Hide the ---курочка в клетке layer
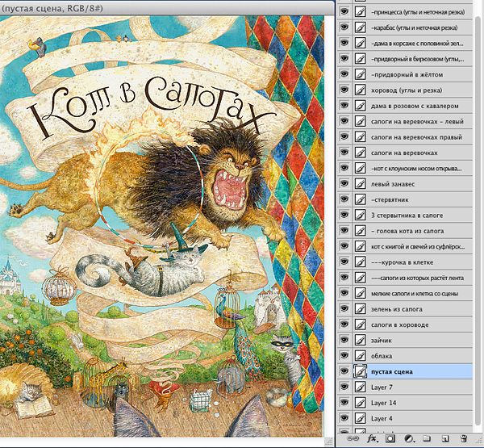The width and height of the screenshot is (484, 448). coord(344,262)
